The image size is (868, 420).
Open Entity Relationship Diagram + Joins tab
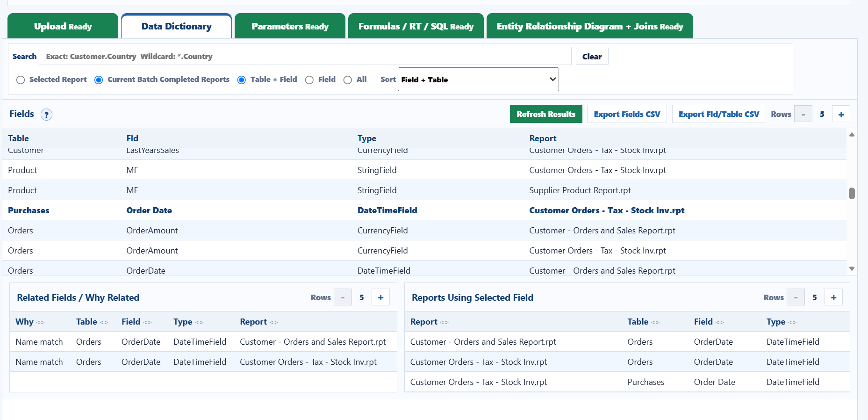(x=590, y=26)
